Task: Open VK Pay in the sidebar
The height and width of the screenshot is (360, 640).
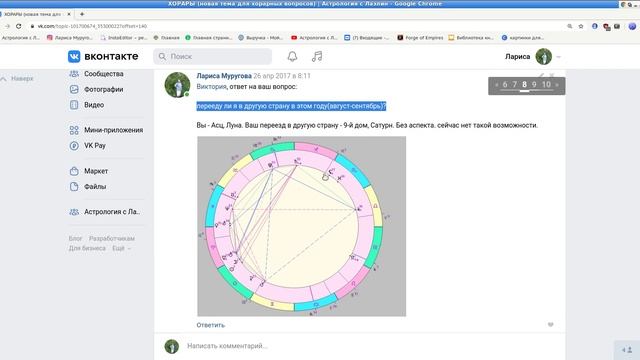Action: [95, 145]
